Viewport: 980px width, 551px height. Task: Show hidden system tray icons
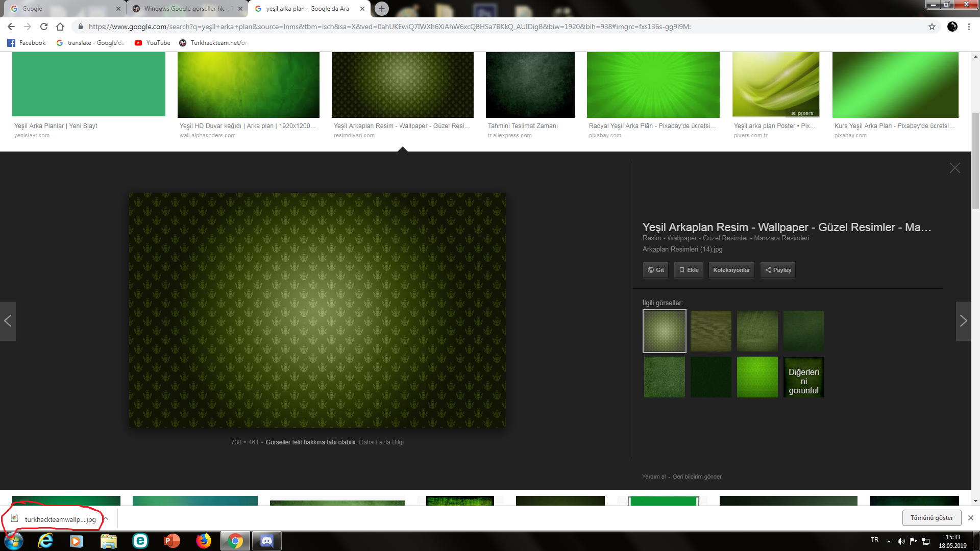tap(889, 541)
